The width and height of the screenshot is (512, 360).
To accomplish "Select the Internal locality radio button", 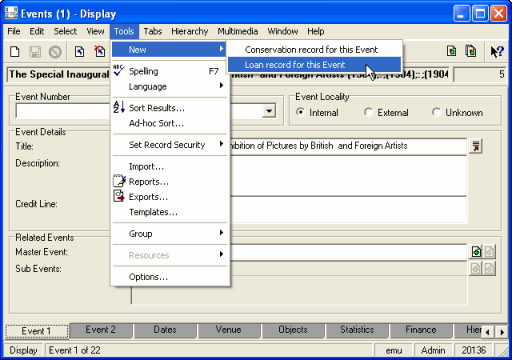I will point(300,112).
